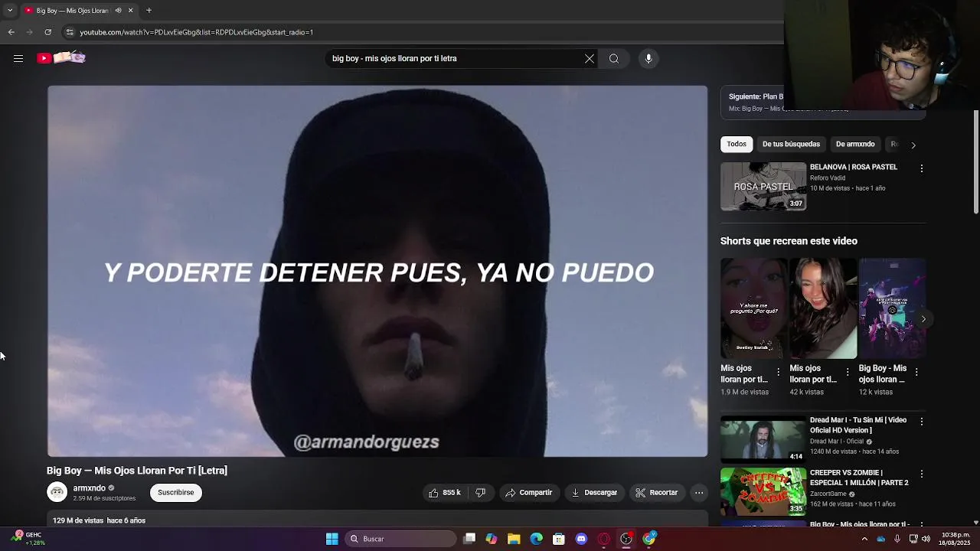Download video via Descargar
This screenshot has height=551, width=980.
point(594,493)
